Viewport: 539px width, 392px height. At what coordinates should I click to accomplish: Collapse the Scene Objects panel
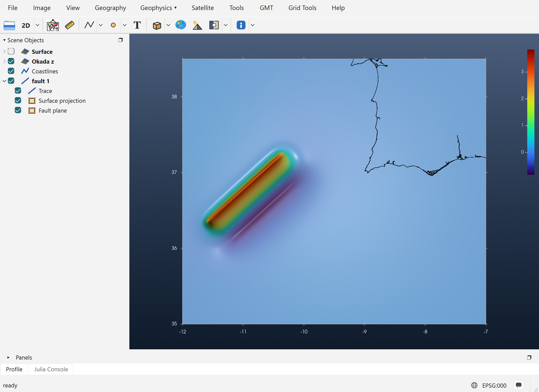pyautogui.click(x=4, y=40)
